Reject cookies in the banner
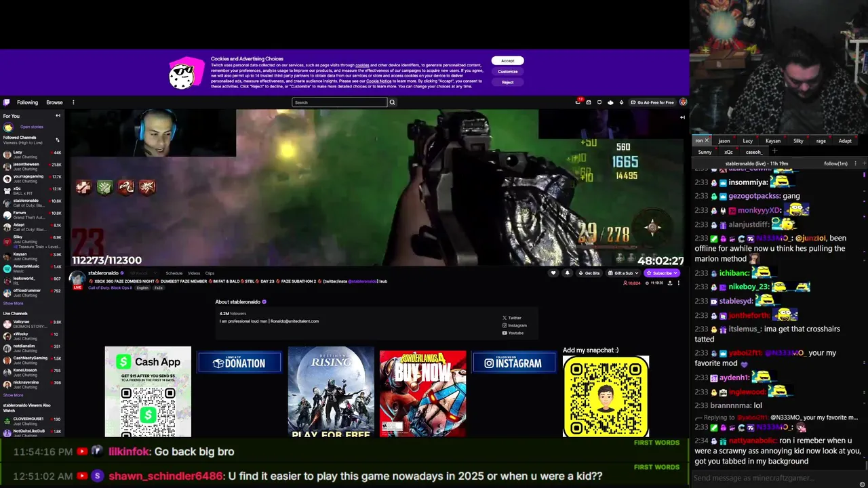Image resolution: width=868 pixels, height=488 pixels. click(x=508, y=82)
